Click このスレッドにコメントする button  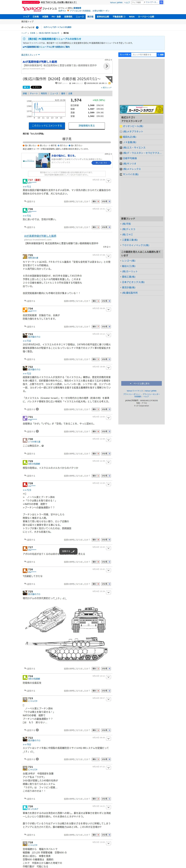pyautogui.click(x=47, y=126)
